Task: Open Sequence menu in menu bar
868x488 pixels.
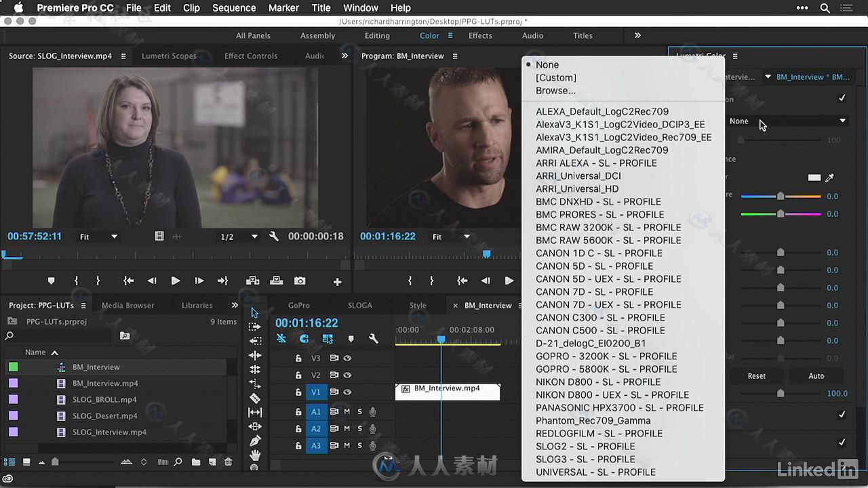Action: 234,8
